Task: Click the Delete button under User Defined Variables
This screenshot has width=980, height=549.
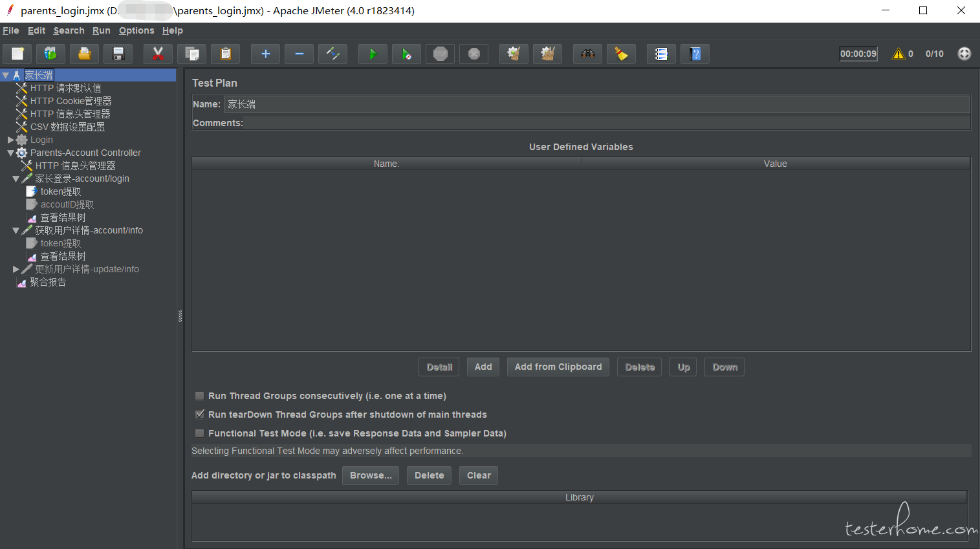Action: [640, 367]
